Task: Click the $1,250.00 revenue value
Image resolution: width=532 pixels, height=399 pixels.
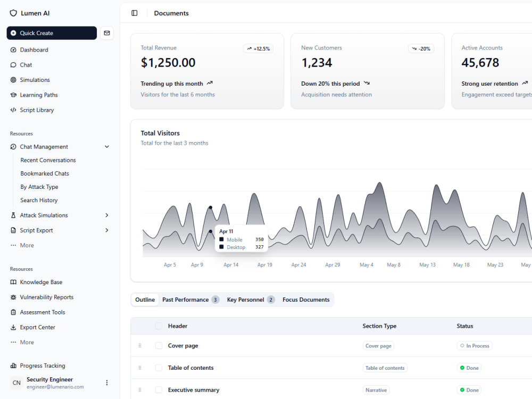Action: [168, 63]
